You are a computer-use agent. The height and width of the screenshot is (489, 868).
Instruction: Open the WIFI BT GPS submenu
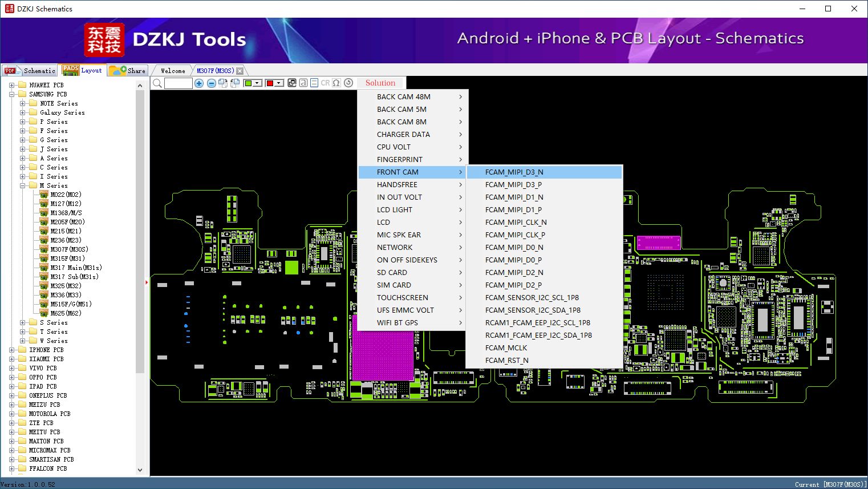413,323
